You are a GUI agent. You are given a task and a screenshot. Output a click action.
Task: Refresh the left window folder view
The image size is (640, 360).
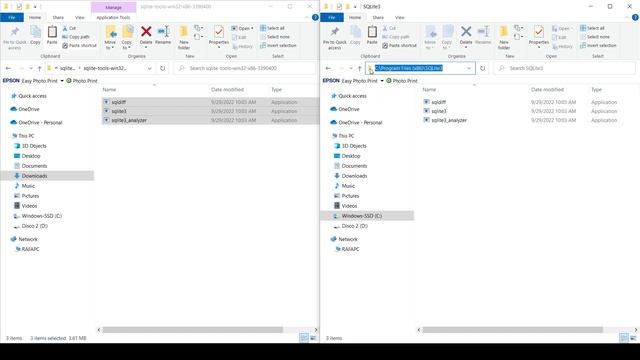162,68
